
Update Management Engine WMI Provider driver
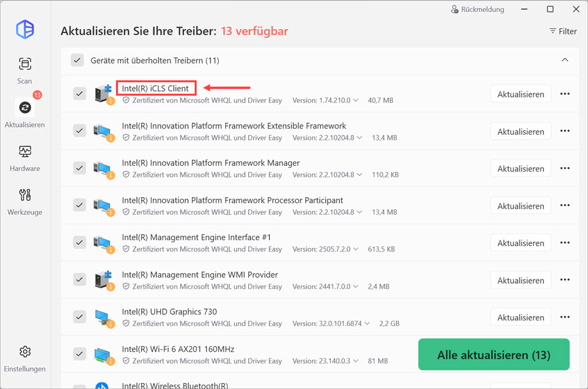tap(520, 280)
